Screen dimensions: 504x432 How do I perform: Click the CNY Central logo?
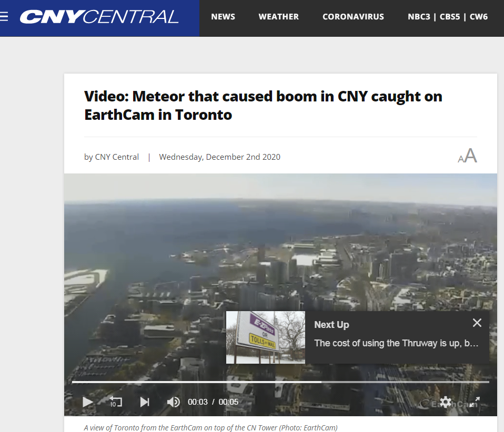(99, 17)
